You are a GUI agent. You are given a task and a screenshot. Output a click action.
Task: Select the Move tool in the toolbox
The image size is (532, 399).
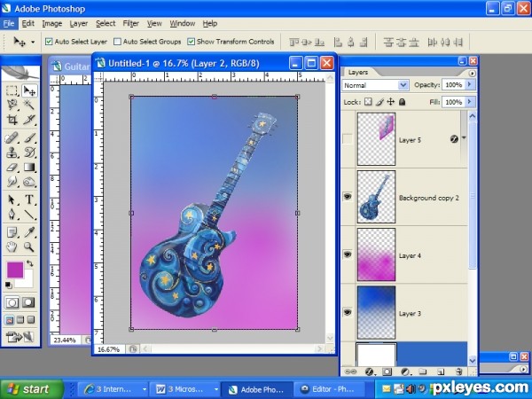[x=29, y=91]
